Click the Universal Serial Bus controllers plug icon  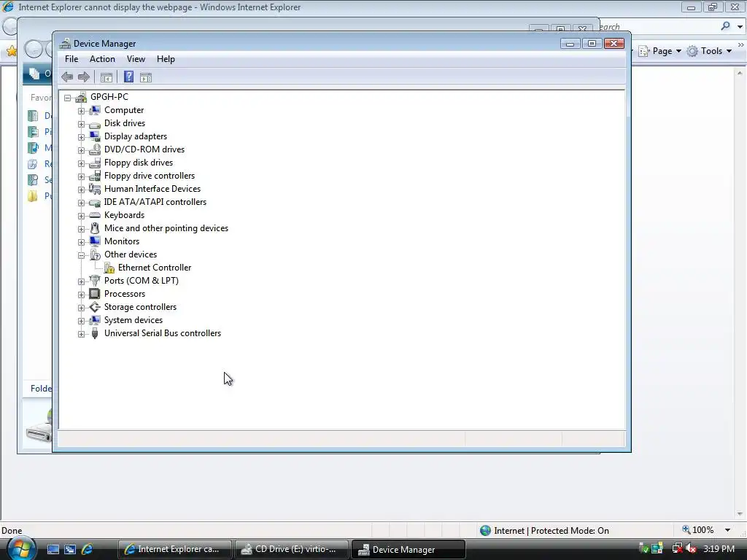point(95,333)
